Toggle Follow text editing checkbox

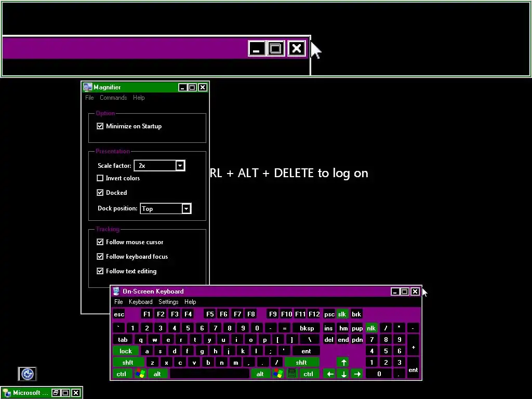[x=100, y=271]
